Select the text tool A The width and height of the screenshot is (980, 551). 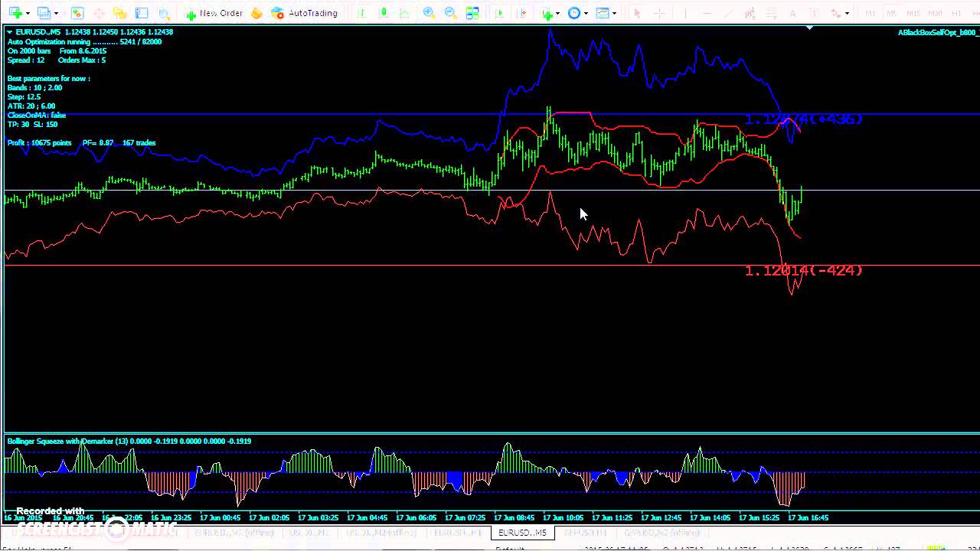(x=792, y=13)
